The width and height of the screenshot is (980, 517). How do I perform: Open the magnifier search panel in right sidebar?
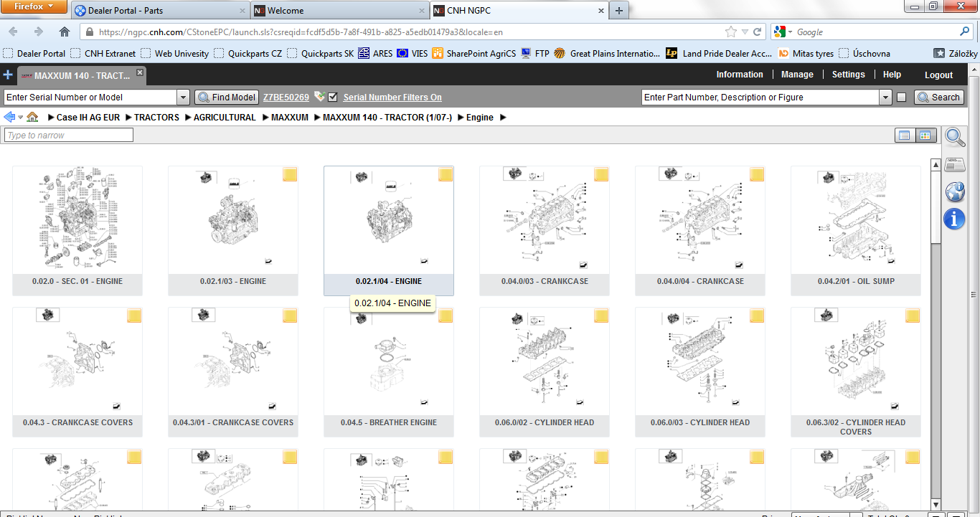955,137
